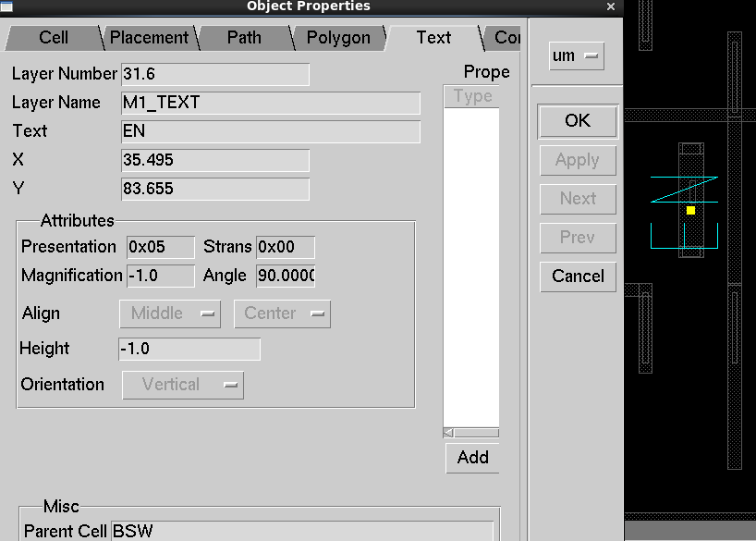This screenshot has height=541, width=756.
Task: Expand the Center align dropdown
Action: pyautogui.click(x=282, y=314)
